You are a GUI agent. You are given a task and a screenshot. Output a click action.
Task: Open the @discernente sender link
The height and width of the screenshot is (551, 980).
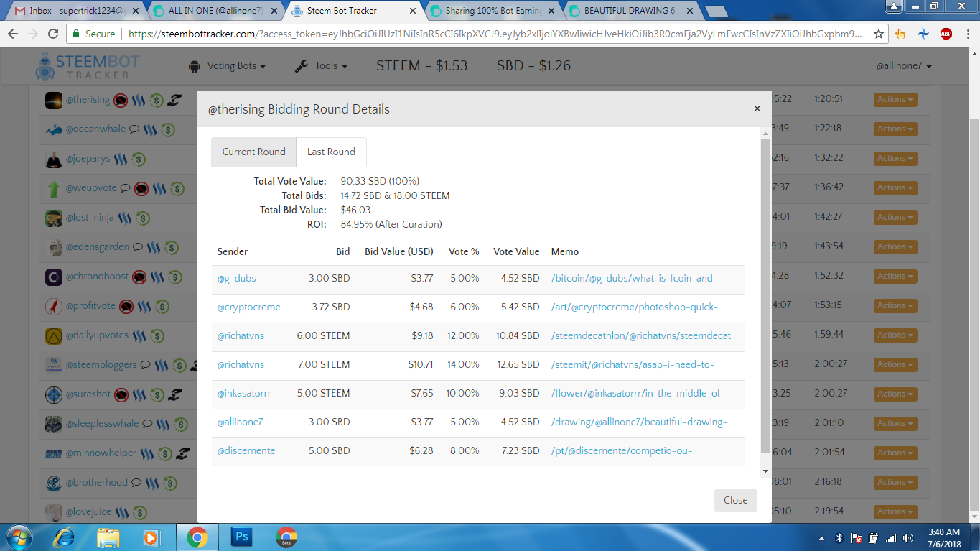246,450
